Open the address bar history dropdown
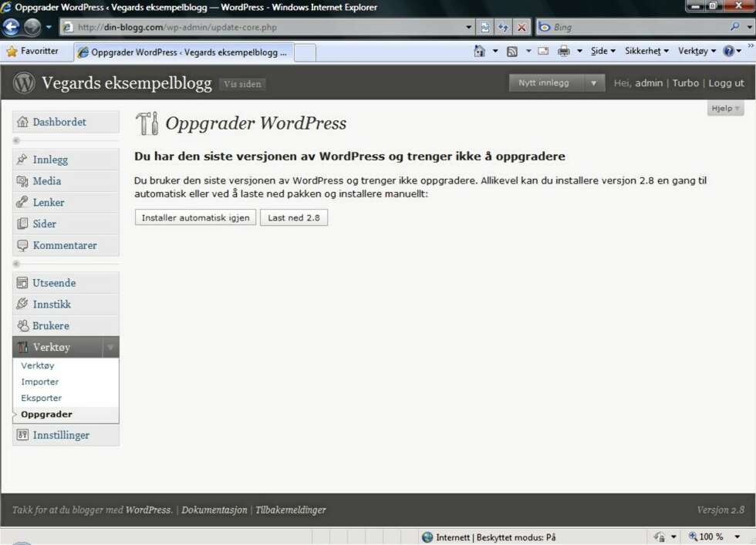 (x=468, y=27)
